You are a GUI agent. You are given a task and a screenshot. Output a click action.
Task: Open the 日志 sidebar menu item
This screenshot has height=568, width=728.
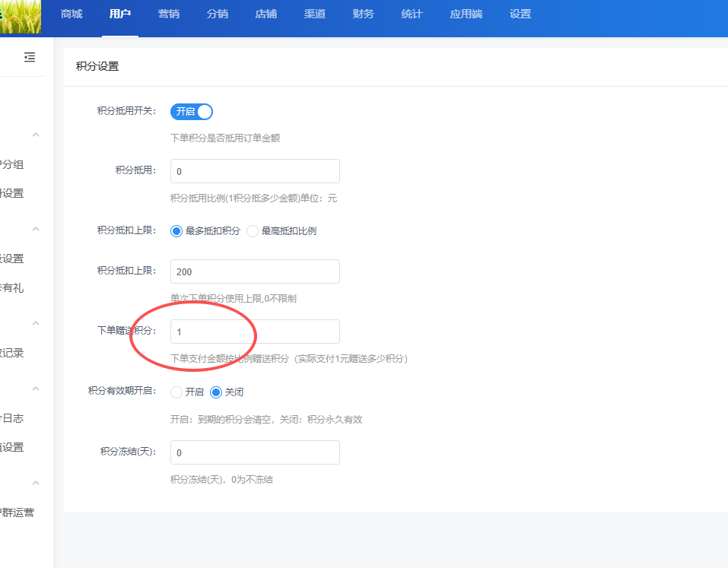(11, 418)
